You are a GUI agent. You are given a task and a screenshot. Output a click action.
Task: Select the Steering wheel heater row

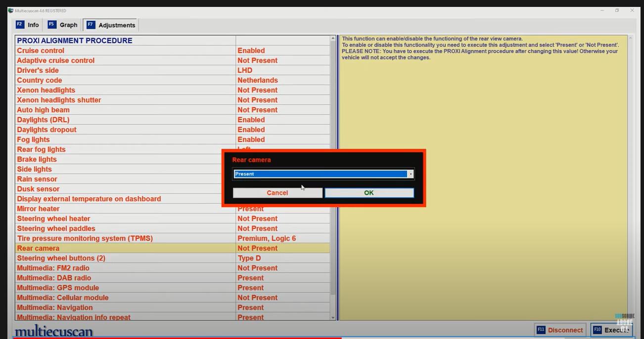point(173,218)
